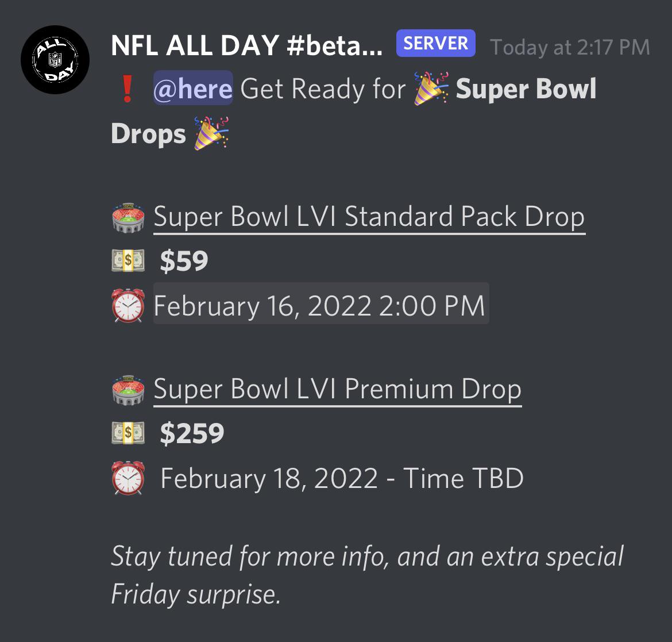Click the red exclamation mark emoji
Image resolution: width=672 pixels, height=642 pixels.
[128, 89]
